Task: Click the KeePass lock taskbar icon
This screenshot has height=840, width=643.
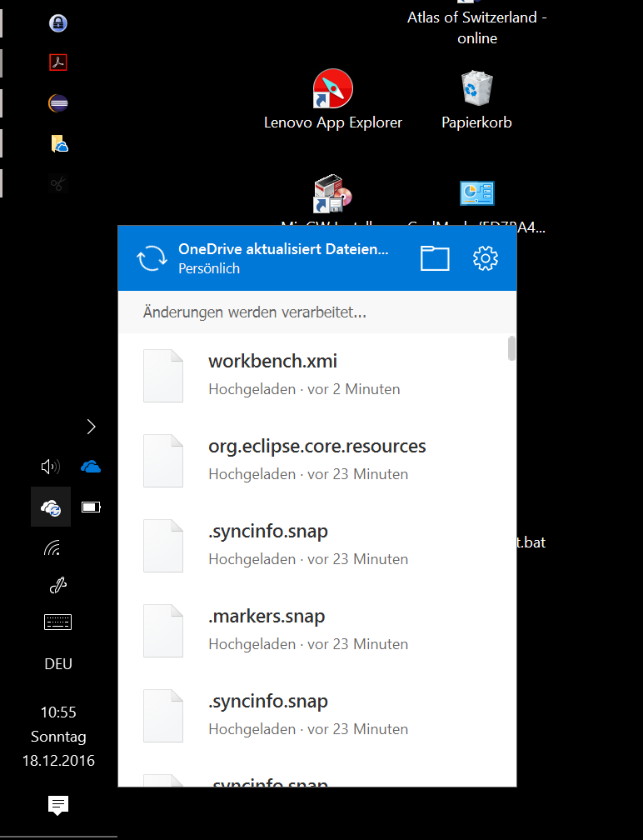Action: [58, 23]
